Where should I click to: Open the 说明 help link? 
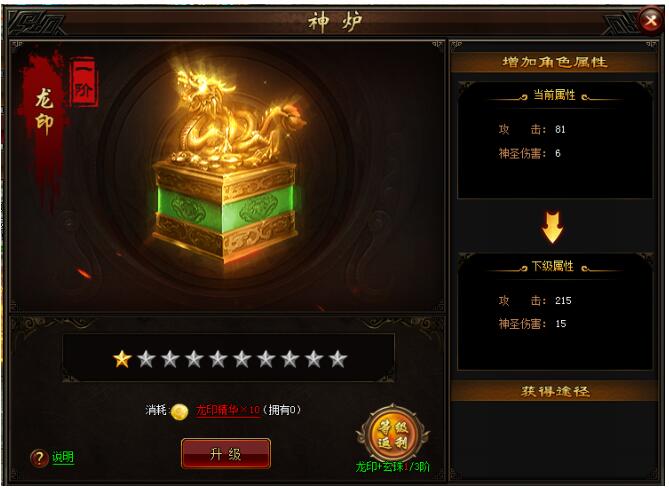(x=63, y=457)
